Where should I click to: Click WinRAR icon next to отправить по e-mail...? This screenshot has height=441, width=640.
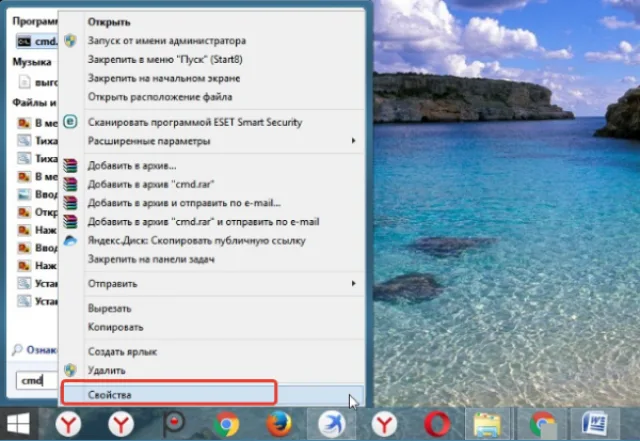click(x=70, y=203)
